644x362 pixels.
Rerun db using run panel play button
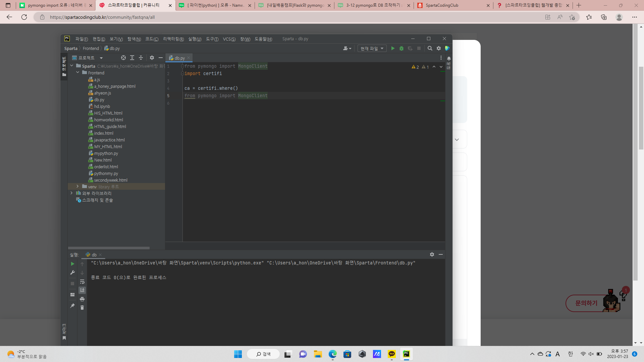point(72,264)
